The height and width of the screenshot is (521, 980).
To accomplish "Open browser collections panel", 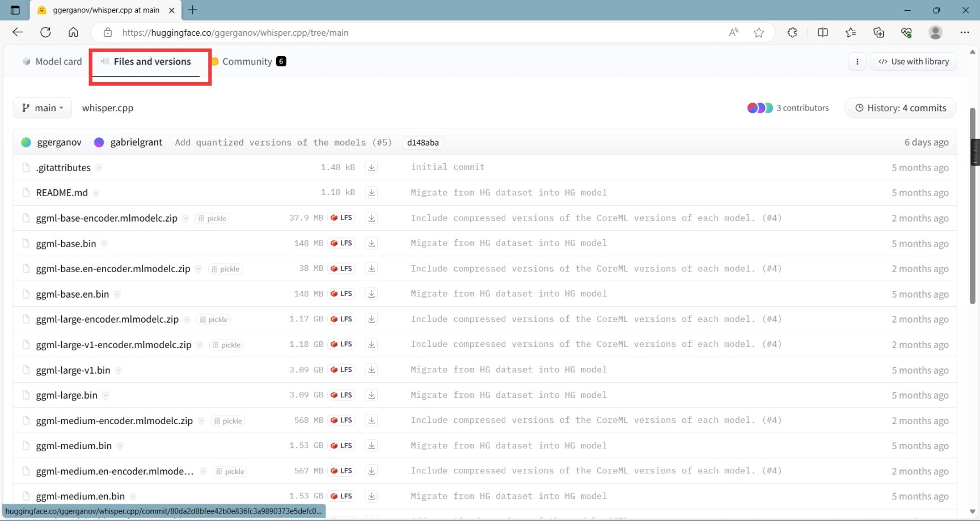I will pos(878,32).
